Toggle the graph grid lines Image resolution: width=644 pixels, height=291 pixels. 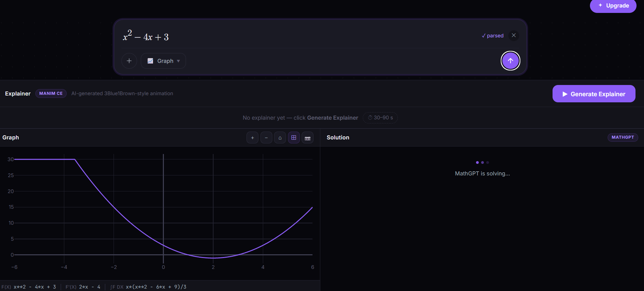[294, 138]
